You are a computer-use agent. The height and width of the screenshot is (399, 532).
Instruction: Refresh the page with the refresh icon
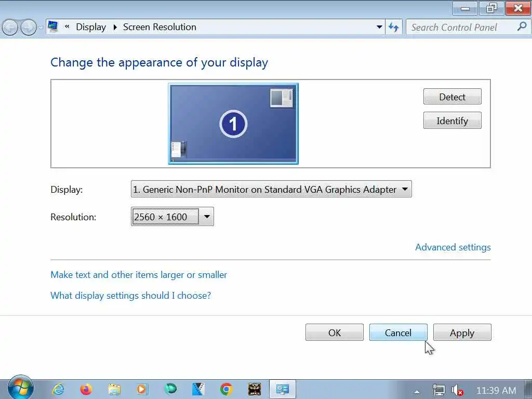[394, 27]
